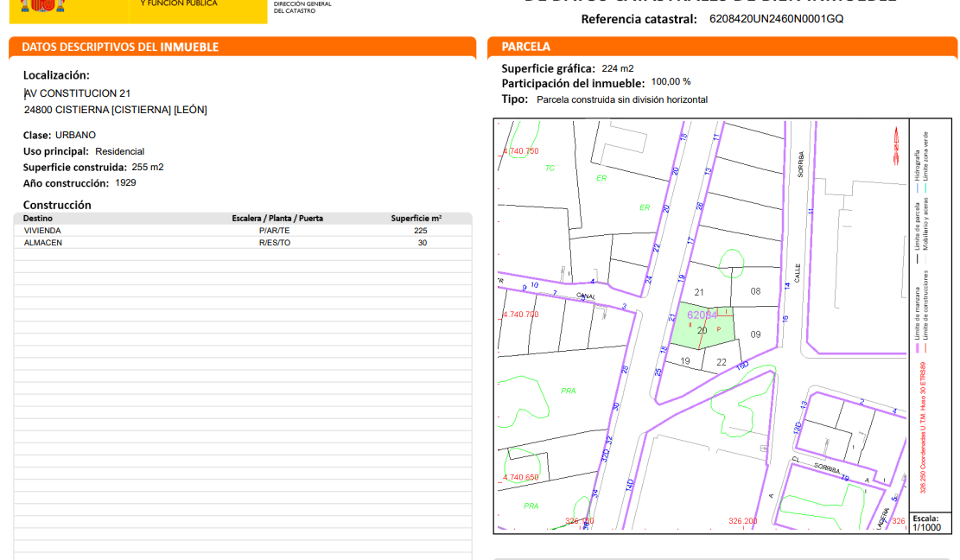Click the green highlighted parcel on the map
The image size is (960, 560).
(x=703, y=327)
